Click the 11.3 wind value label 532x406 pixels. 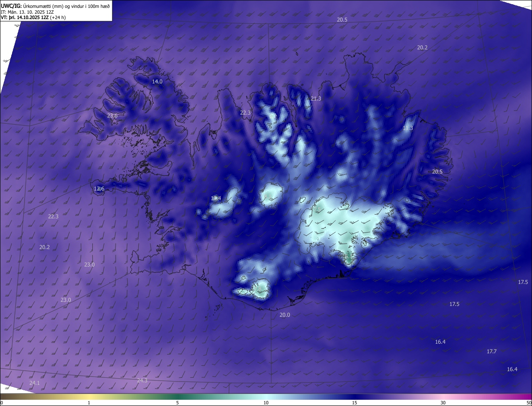[408, 128]
